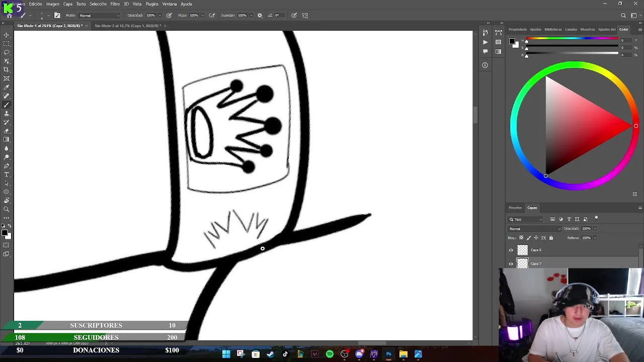The image size is (644, 362).
Task: Expand the Opacidad dropdown in options bar
Action: [x=160, y=15]
